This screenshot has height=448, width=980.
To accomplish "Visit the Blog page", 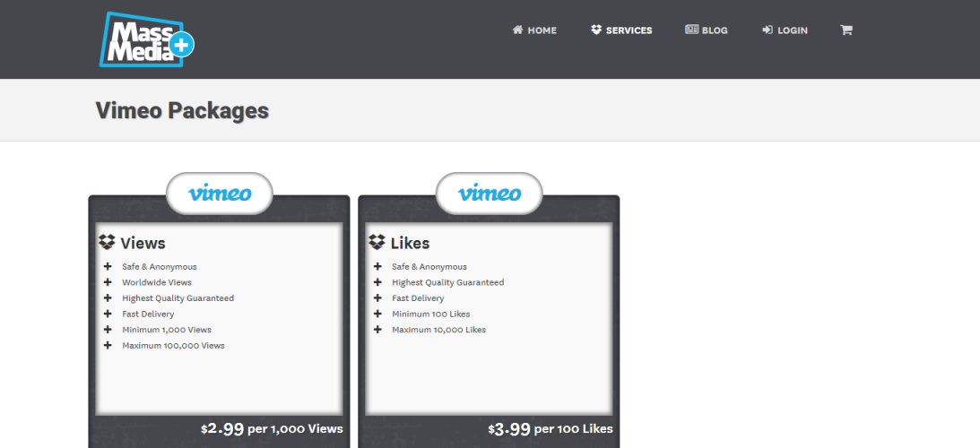I will coord(707,30).
